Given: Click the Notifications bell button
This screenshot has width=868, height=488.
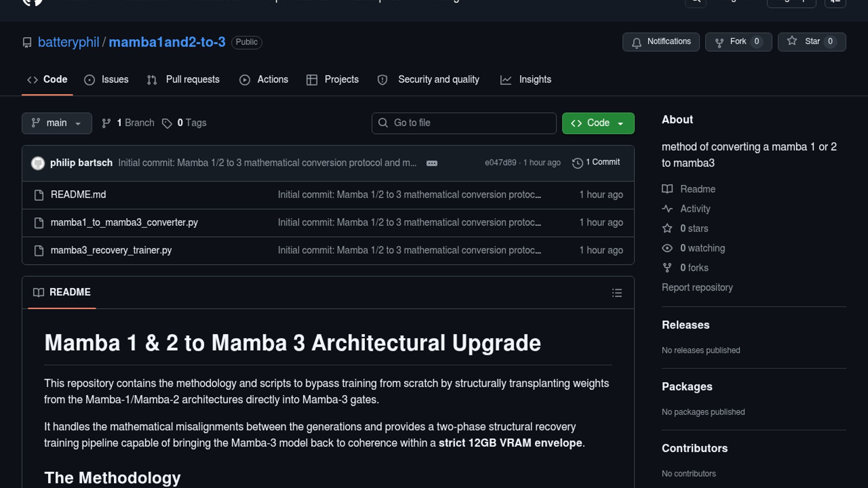Looking at the screenshot, I should [660, 42].
